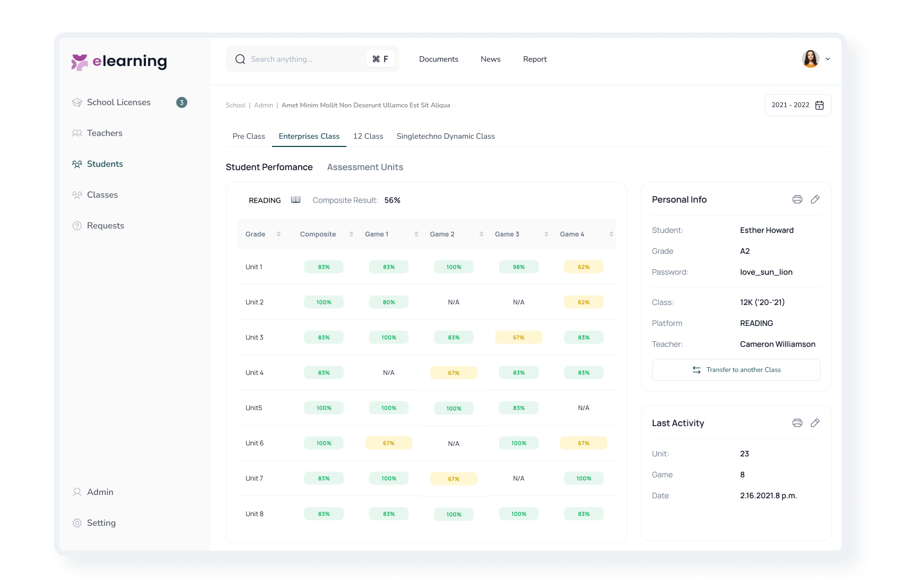Open the calendar icon for 2021 - 2022
The image size is (901, 588).
click(819, 105)
